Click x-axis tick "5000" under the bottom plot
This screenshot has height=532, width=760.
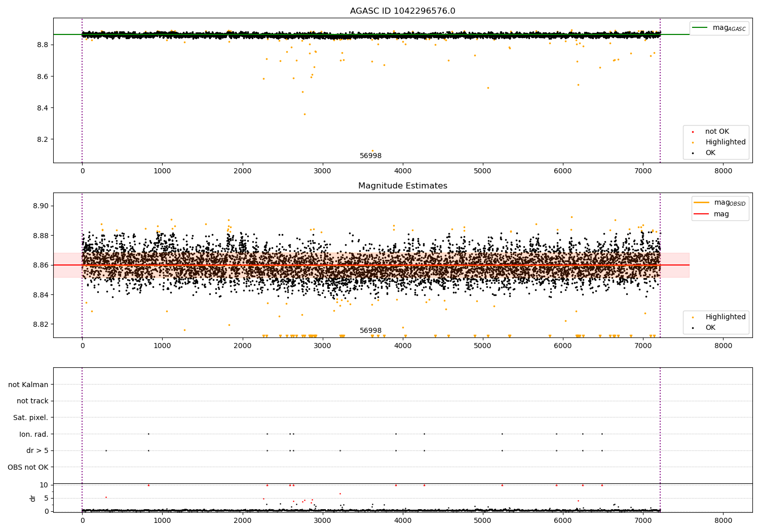483,521
